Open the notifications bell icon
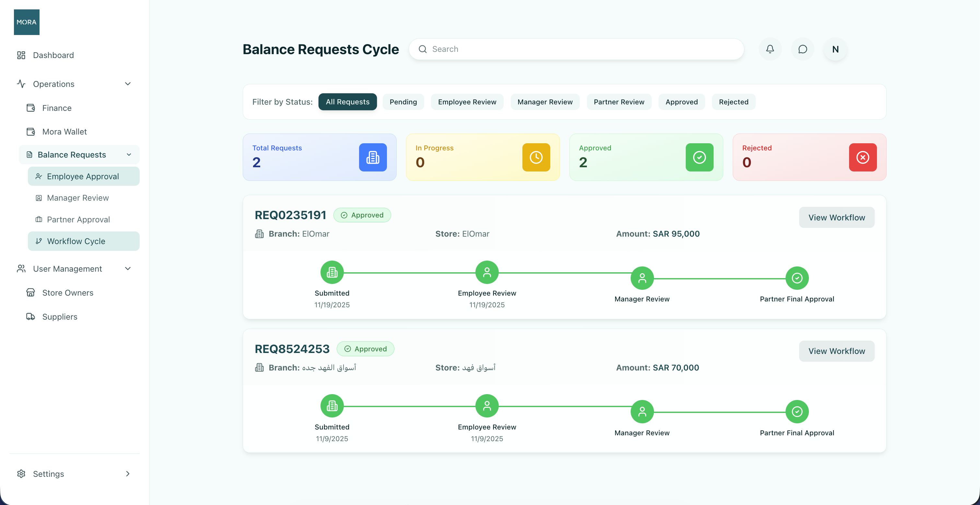This screenshot has width=980, height=505. pyautogui.click(x=770, y=49)
